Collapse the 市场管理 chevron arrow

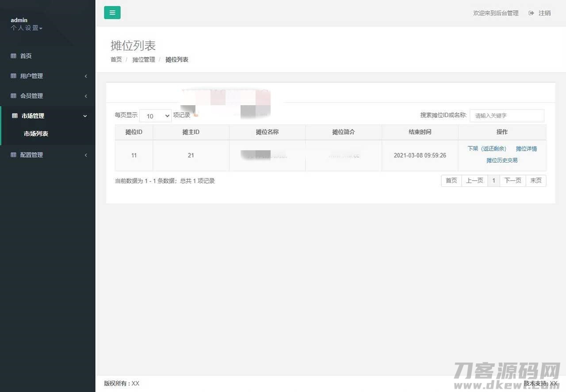[85, 116]
